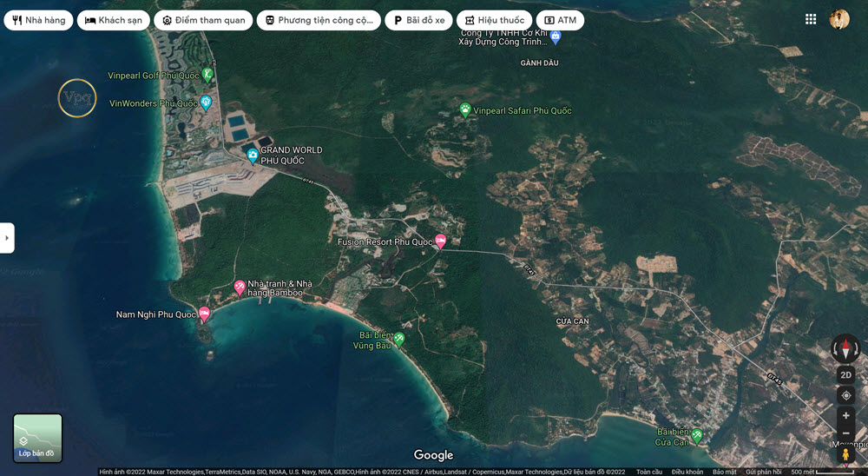
Task: Filter by Khách sạn category chip
Action: pyautogui.click(x=114, y=20)
